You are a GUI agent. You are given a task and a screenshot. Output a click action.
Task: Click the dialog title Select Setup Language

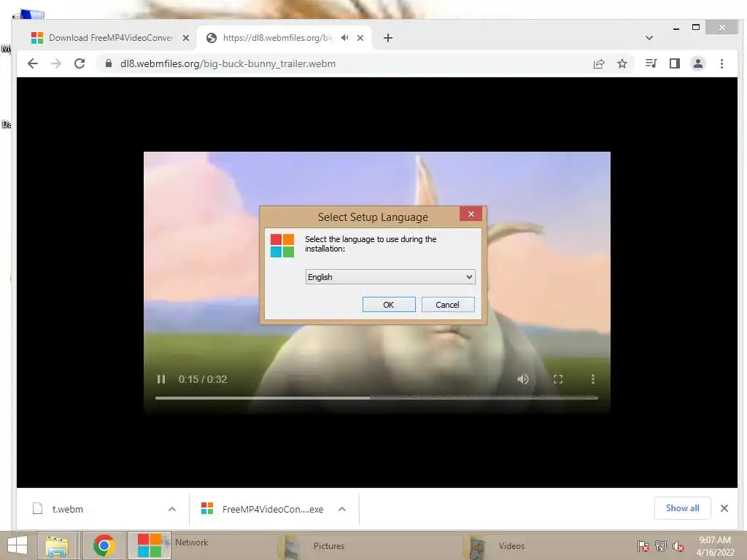[373, 217]
